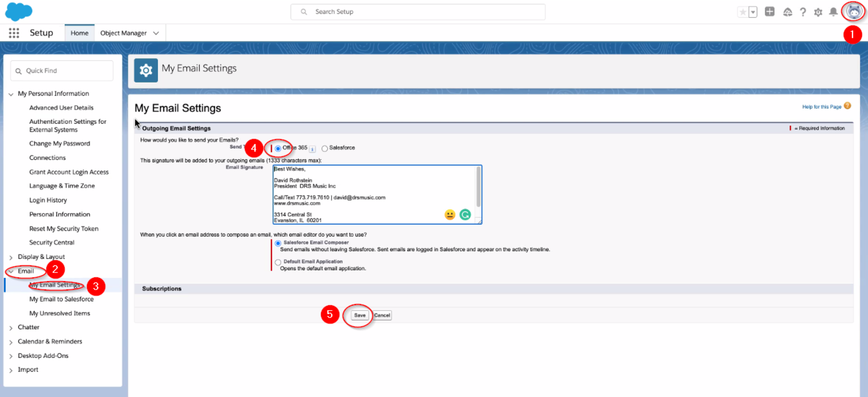The width and height of the screenshot is (868, 397).
Task: Open the favorites list dropdown arrow
Action: [753, 12]
